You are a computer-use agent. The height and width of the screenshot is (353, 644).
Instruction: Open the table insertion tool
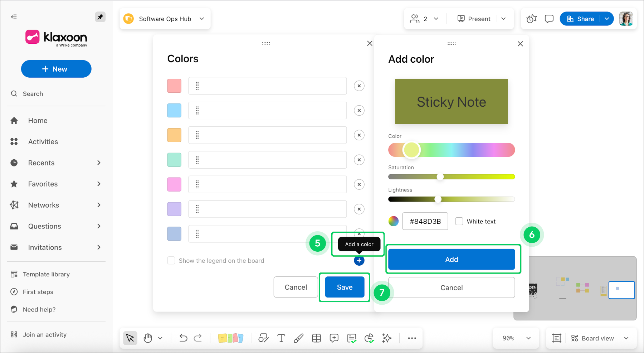[x=316, y=338]
